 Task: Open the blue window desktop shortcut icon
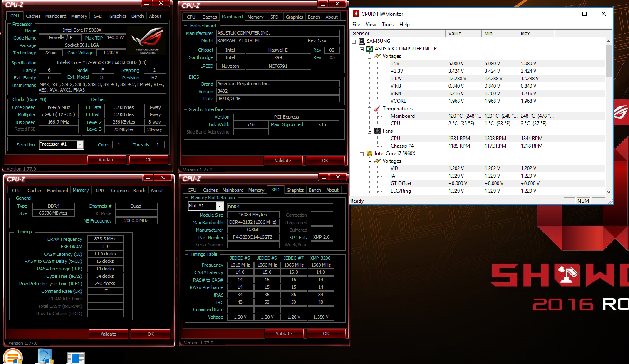coord(76,358)
